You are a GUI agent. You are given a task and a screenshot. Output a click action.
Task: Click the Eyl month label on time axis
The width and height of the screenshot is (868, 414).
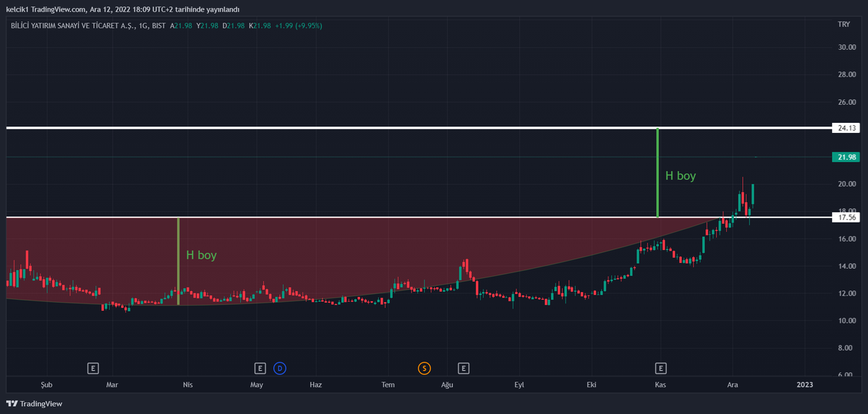click(x=519, y=385)
